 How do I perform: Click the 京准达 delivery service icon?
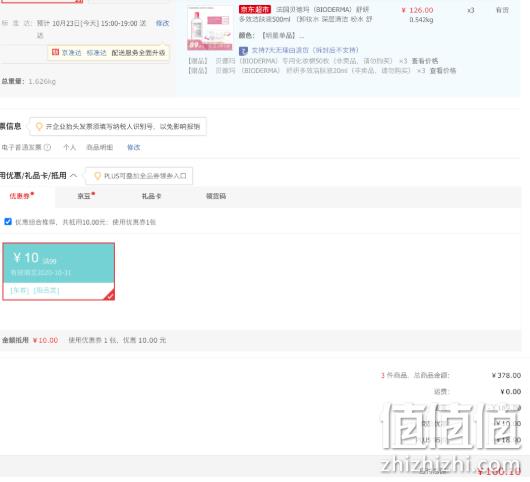tap(55, 52)
